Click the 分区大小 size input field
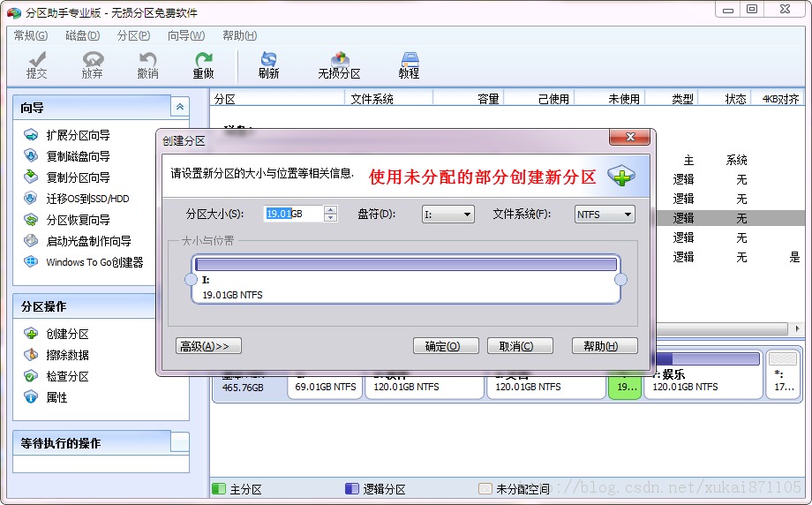This screenshot has width=812, height=505. pos(293,214)
